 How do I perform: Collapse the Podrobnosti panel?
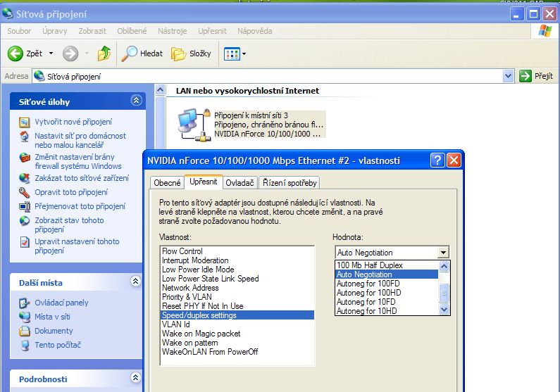(x=135, y=378)
